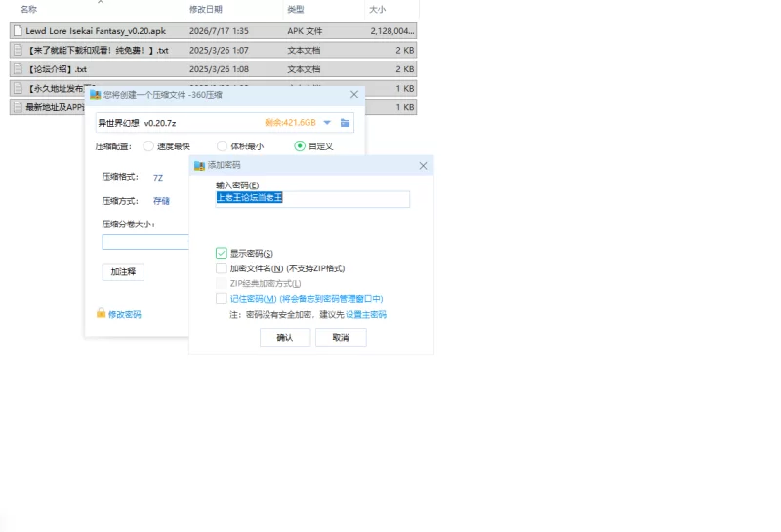Click file icon of Lewd Lore Isekai Fantasy apk

18,31
